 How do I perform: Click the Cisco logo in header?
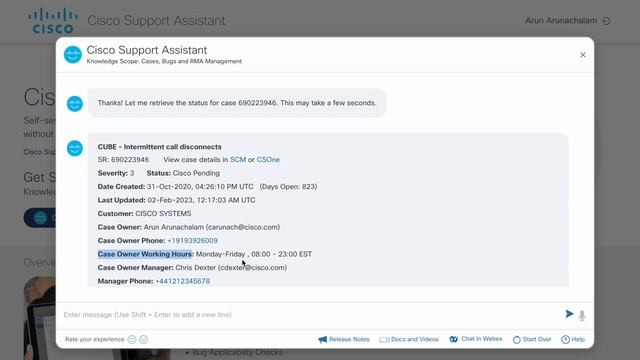pyautogui.click(x=53, y=21)
